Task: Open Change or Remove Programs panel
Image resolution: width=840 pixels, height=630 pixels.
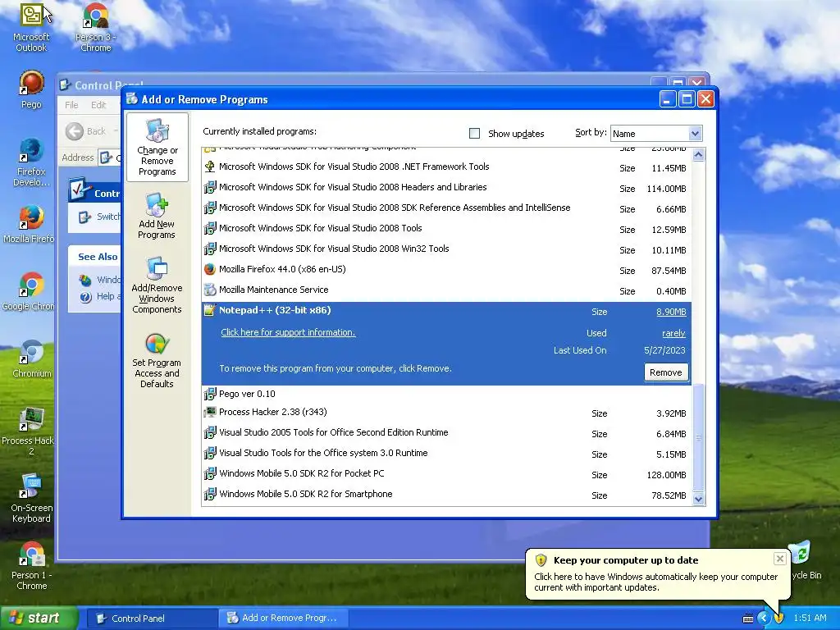Action: point(157,147)
